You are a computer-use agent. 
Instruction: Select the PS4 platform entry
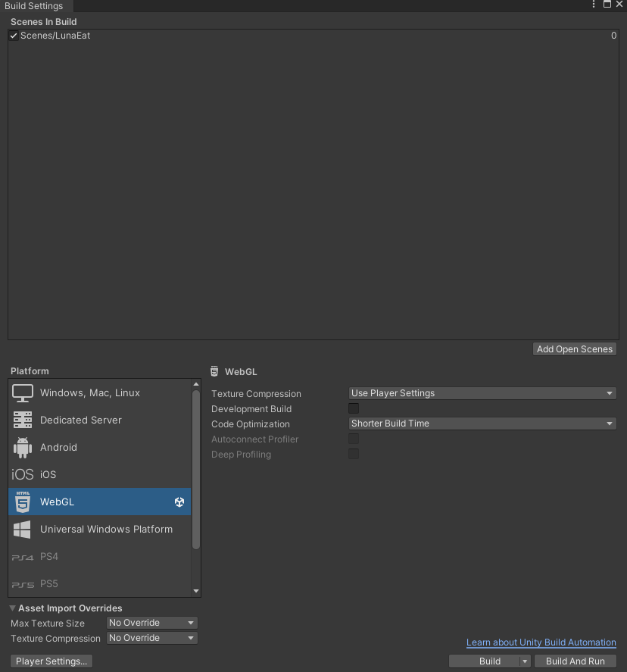[100, 557]
